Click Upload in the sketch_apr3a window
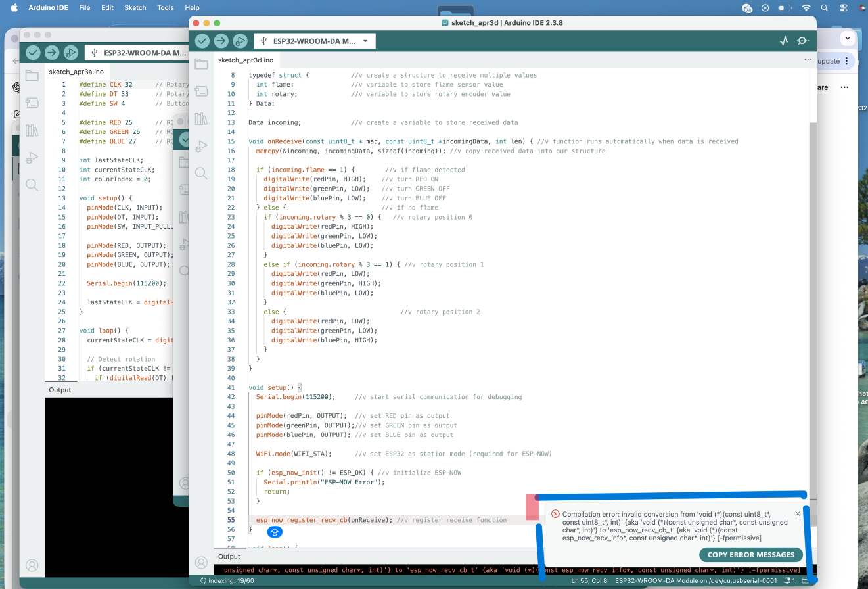Screen dimensions: 868x589 pos(52,53)
